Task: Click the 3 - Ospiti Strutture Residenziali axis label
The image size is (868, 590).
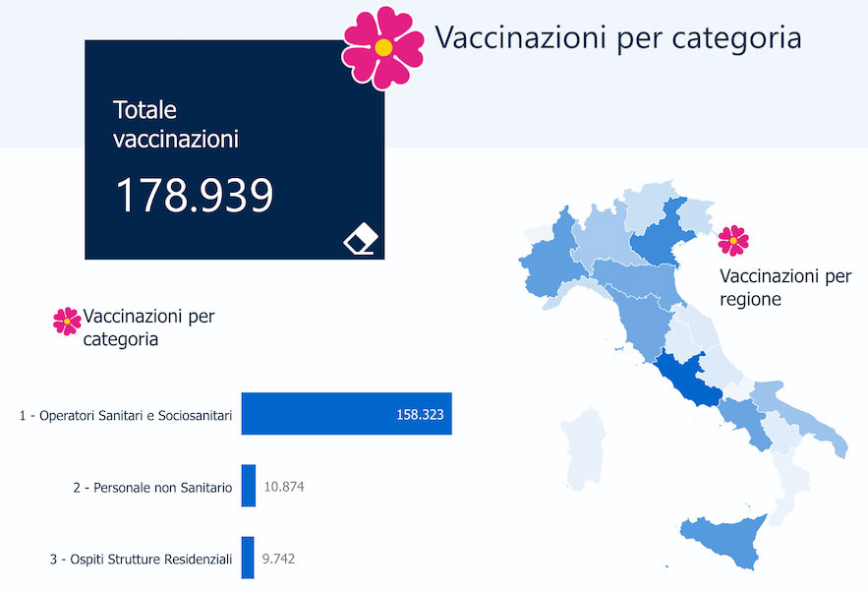Action: (141, 560)
